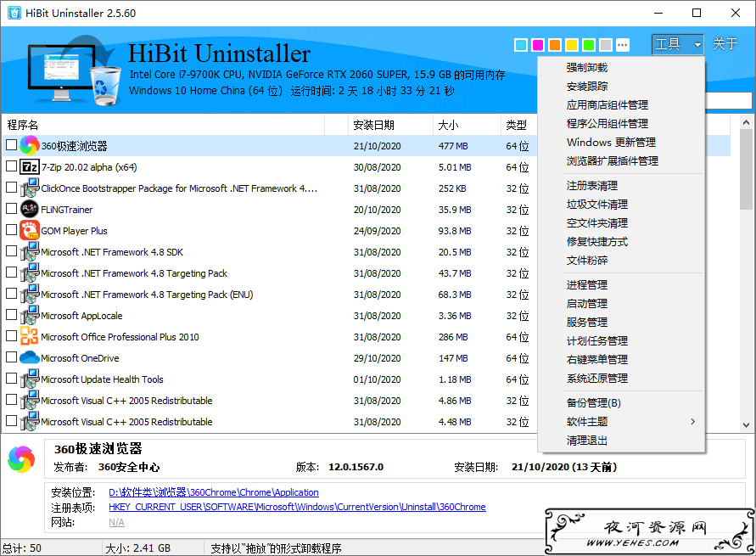Viewport: 756px width, 556px height.
Task: Open 应用商店组件管理 menu entry
Action: point(607,105)
